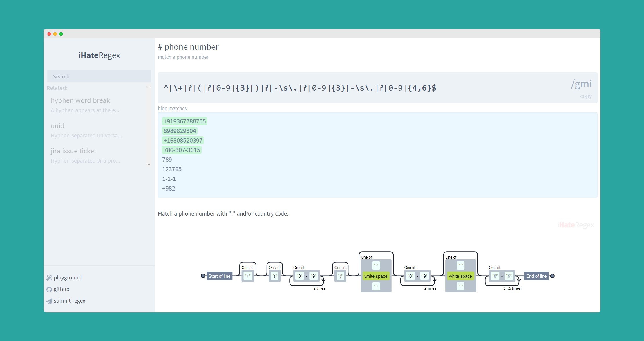Click the yellow minimize window dot

tap(55, 34)
